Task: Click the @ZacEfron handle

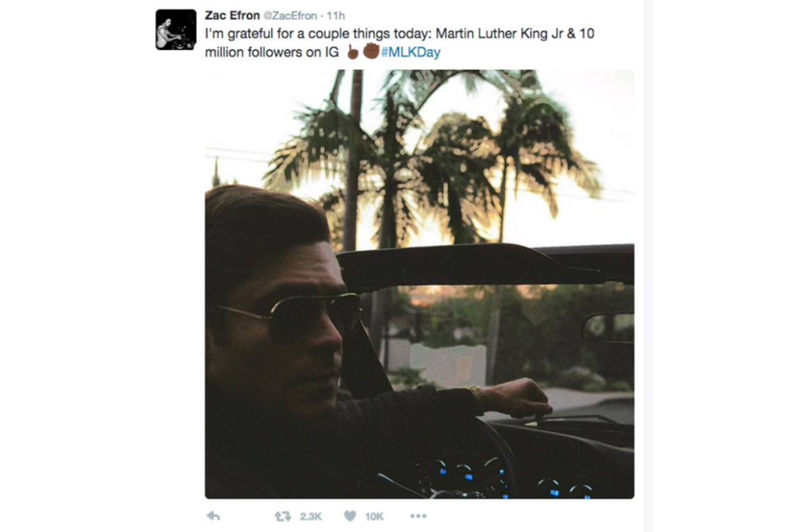Action: [290, 15]
